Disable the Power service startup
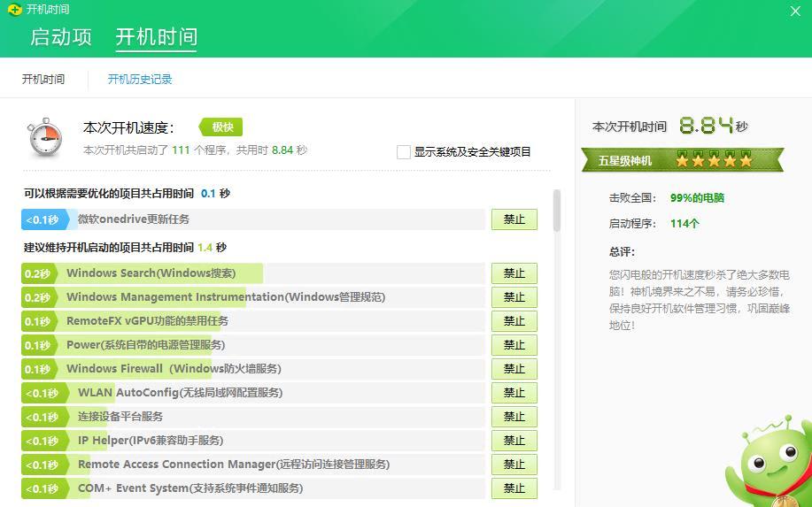The width and height of the screenshot is (812, 507). (x=514, y=345)
